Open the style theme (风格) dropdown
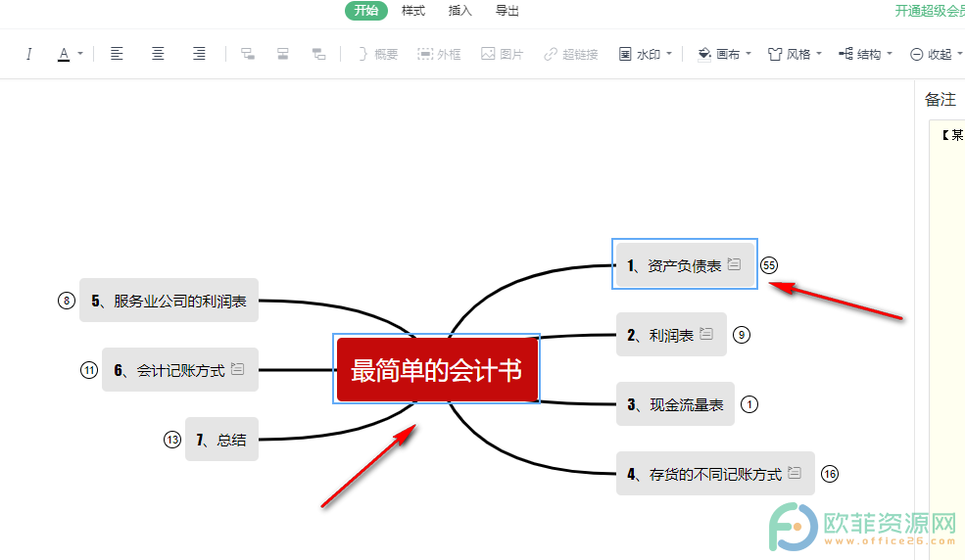 click(x=795, y=54)
